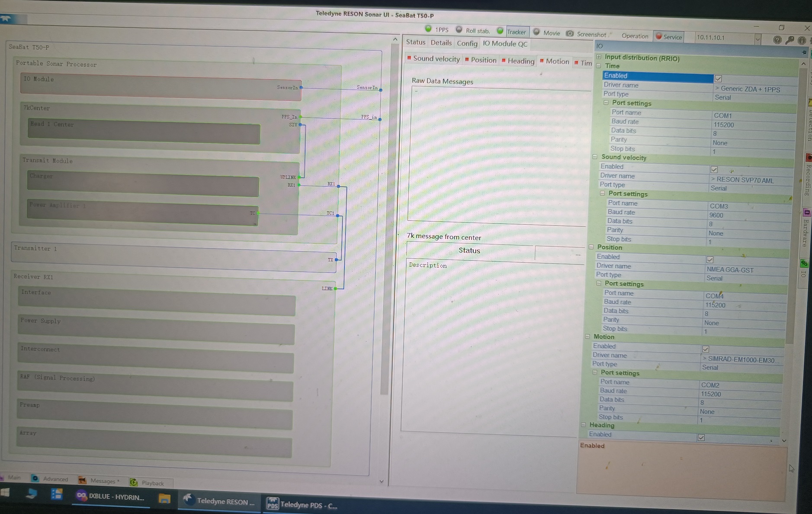Select the Heading sensor tab
The width and height of the screenshot is (812, 514).
[x=518, y=61]
